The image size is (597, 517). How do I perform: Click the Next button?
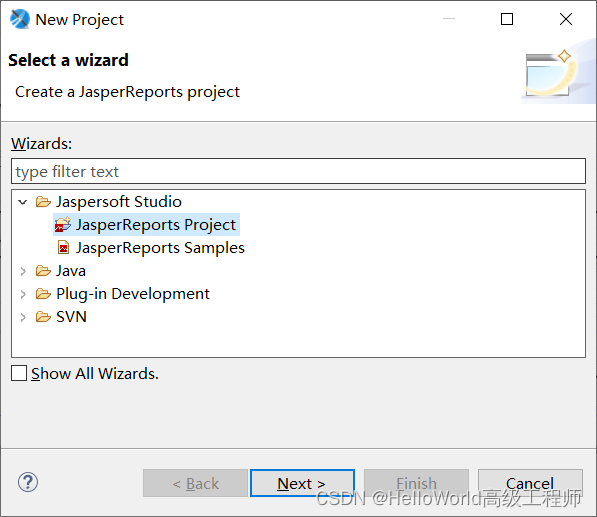pos(302,483)
